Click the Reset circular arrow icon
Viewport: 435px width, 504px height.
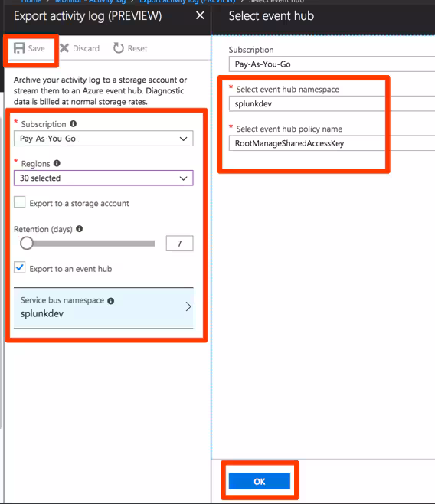pyautogui.click(x=119, y=48)
